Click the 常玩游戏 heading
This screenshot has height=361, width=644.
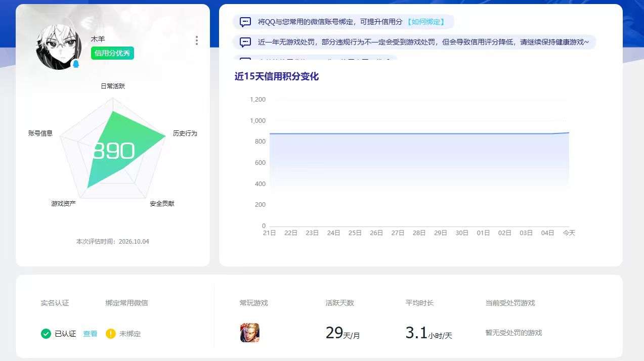click(x=253, y=303)
